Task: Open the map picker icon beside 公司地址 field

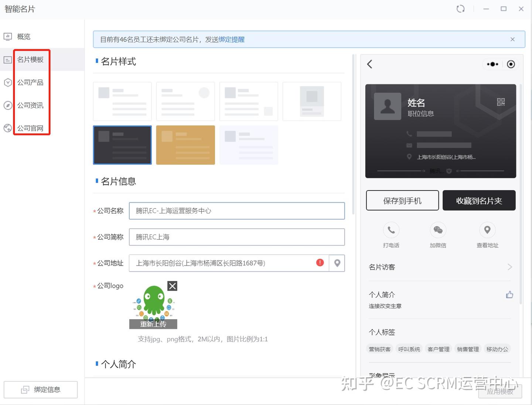Action: coord(337,263)
